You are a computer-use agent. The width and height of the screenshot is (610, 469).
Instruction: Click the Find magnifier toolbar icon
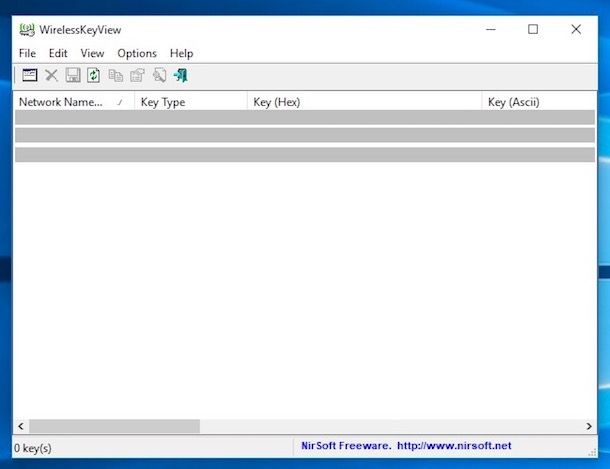(160, 75)
